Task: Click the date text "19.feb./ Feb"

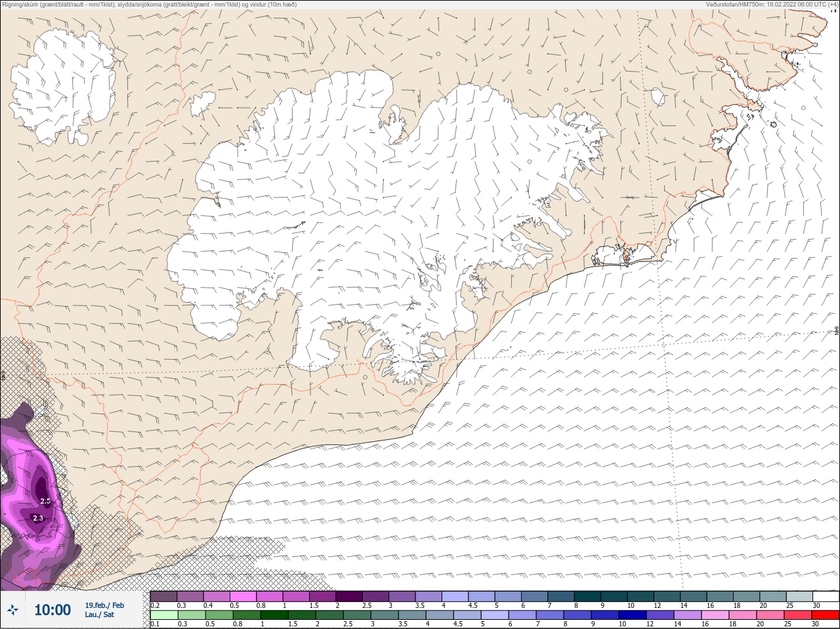Action: [x=104, y=605]
